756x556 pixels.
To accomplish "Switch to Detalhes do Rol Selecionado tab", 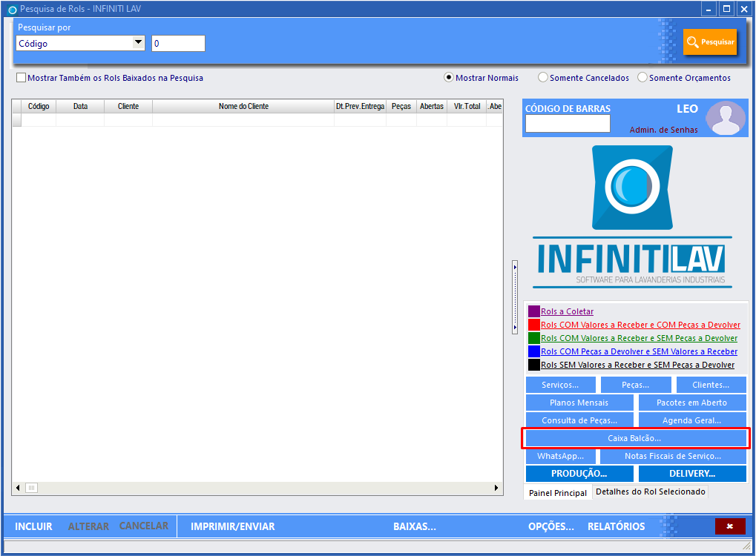I will [x=650, y=492].
